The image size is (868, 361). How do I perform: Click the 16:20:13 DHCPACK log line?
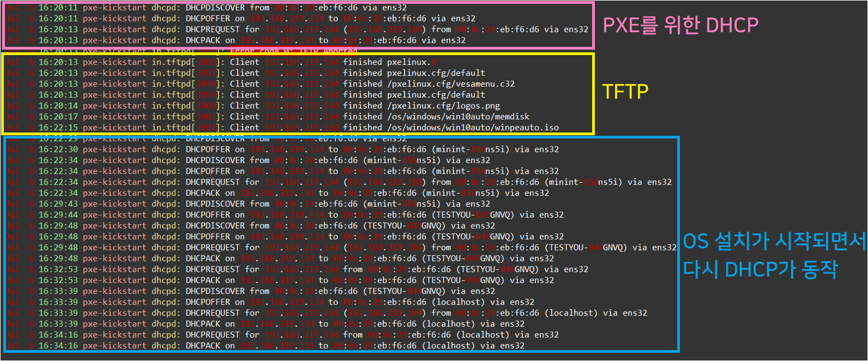(x=236, y=40)
